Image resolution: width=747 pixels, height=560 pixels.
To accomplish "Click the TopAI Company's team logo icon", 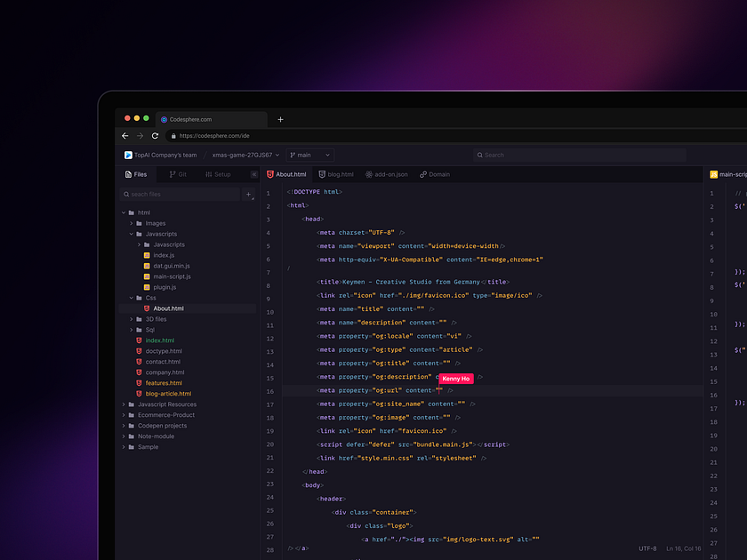I will point(128,156).
